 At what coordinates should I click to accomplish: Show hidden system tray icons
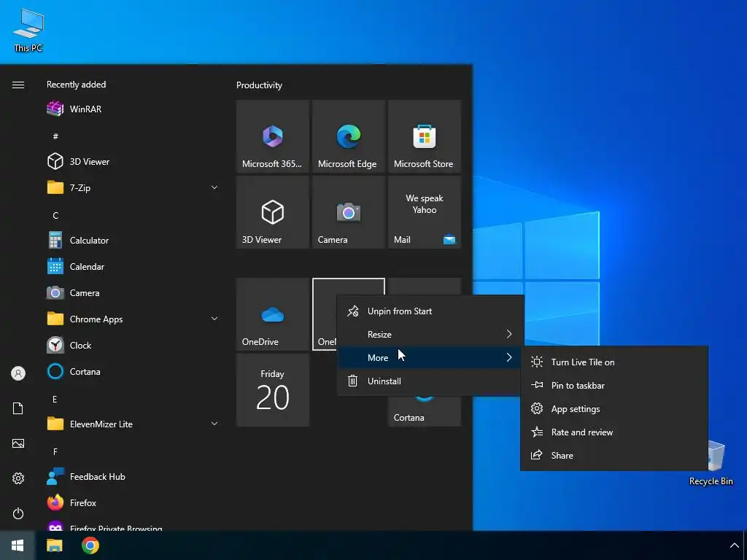(734, 545)
